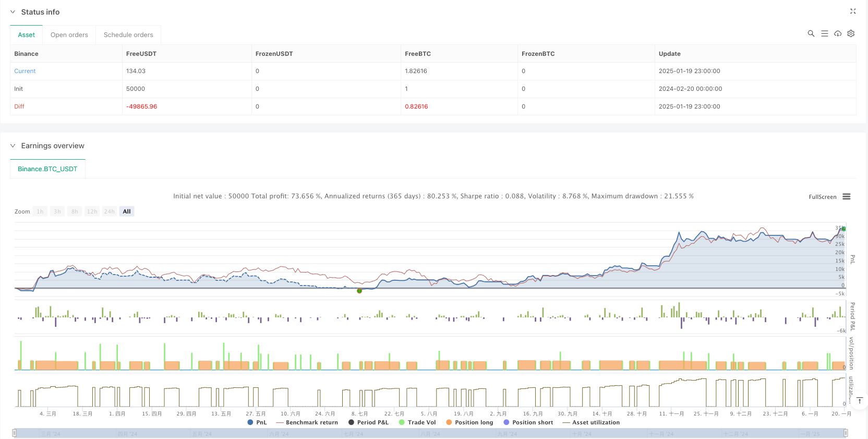Click the scroll-to-top arrow button
This screenshot has height=439, width=868.
pyautogui.click(x=860, y=400)
